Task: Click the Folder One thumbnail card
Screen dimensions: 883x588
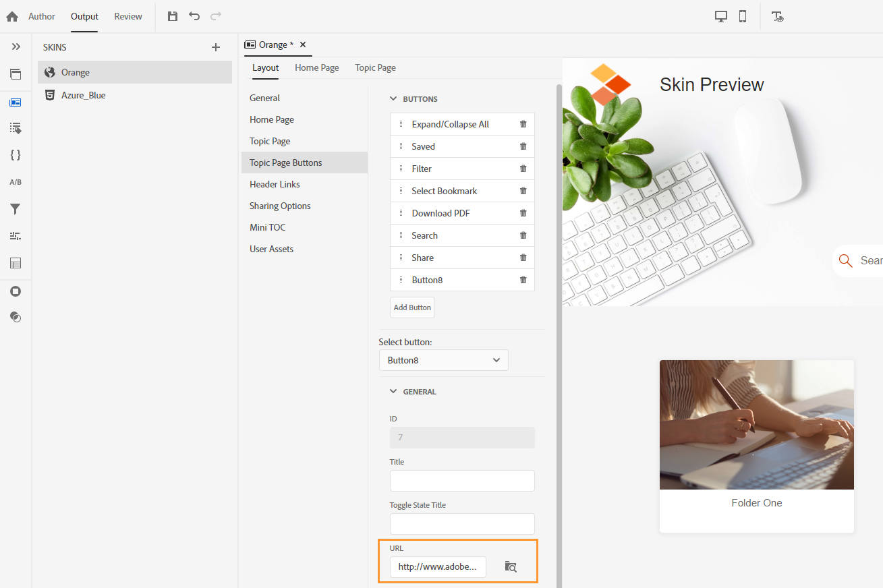Action: [757, 446]
